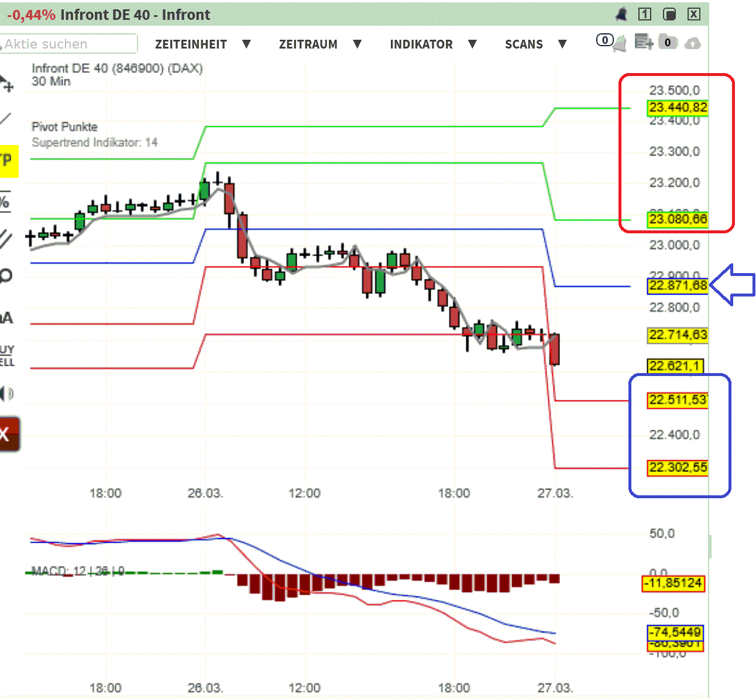
Task: Toggle the sound alert speaker icon
Action: point(7,393)
